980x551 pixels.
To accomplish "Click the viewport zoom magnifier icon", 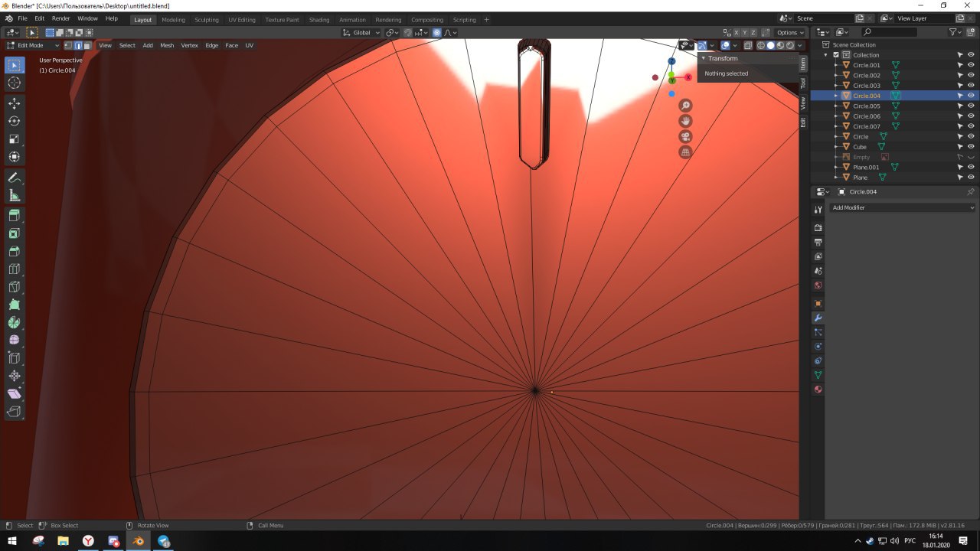I will [685, 106].
